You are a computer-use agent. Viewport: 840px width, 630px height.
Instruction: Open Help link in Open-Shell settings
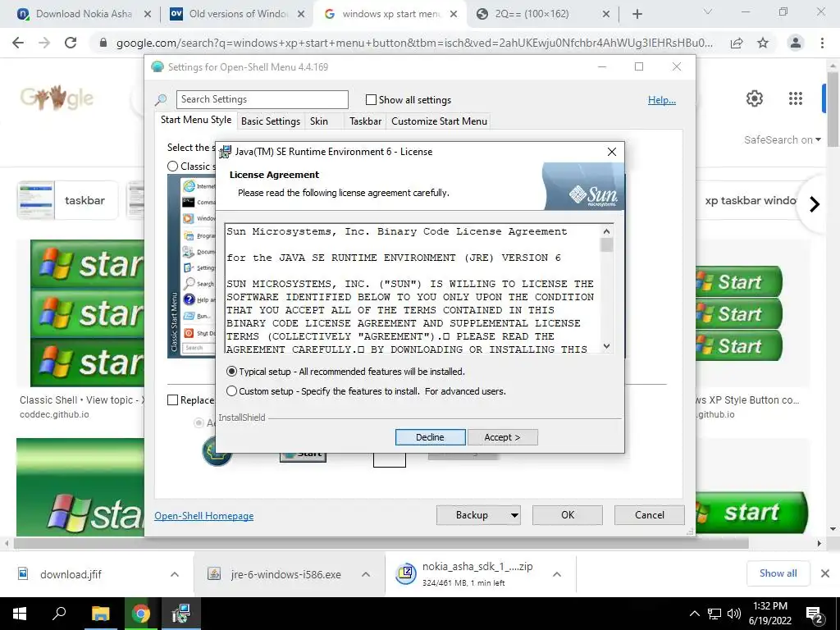(x=662, y=99)
